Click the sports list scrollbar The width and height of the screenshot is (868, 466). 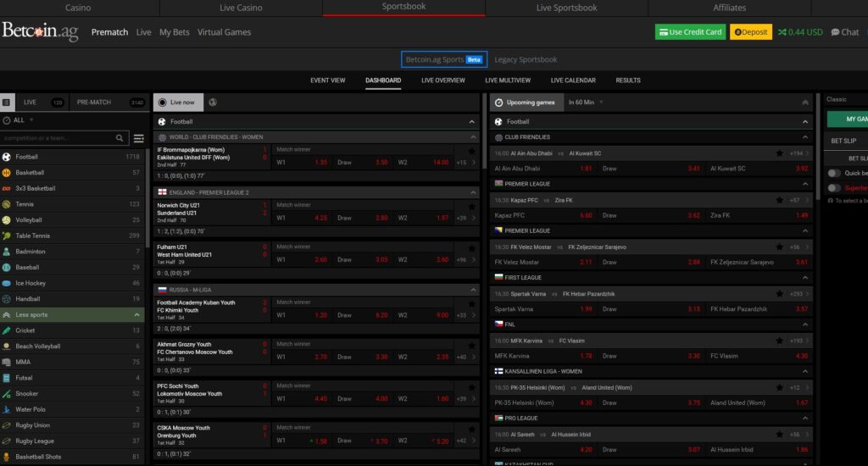click(x=147, y=197)
